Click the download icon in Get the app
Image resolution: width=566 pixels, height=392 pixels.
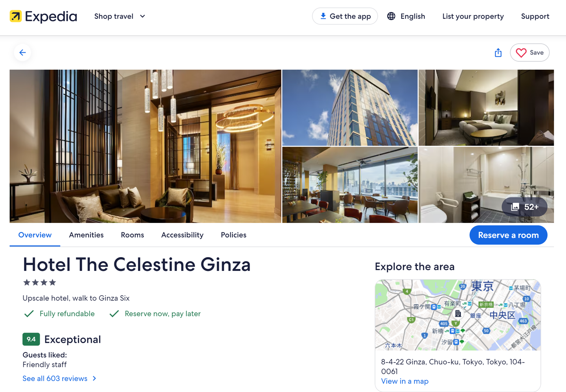coord(323,16)
